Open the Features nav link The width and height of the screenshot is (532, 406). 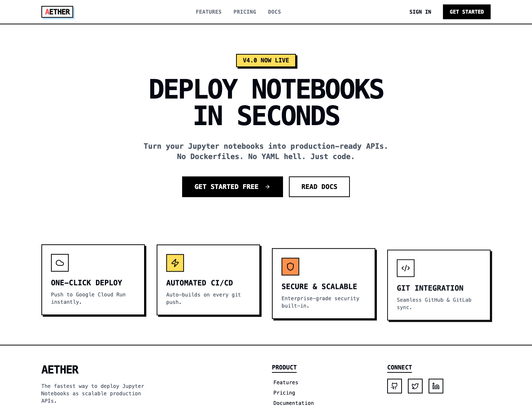[x=209, y=12]
